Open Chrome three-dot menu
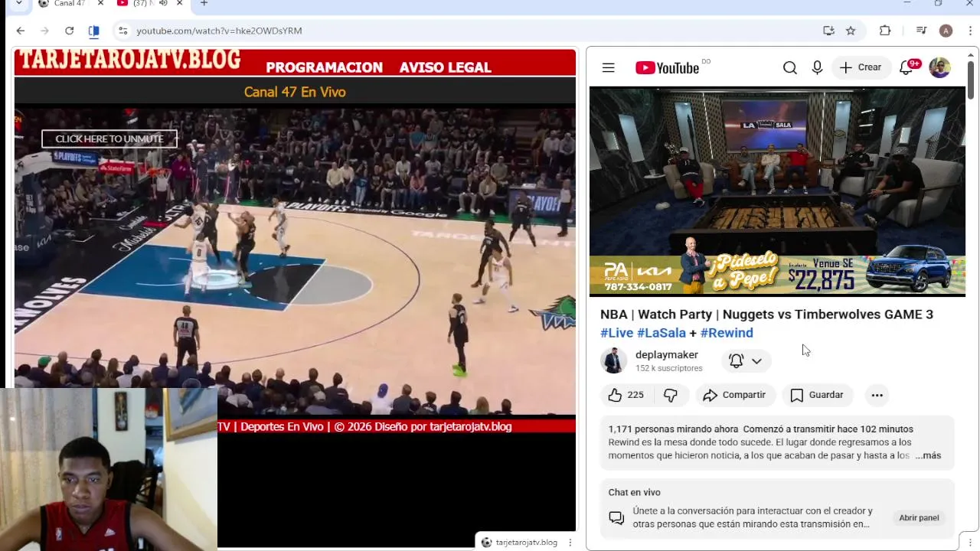 [969, 31]
